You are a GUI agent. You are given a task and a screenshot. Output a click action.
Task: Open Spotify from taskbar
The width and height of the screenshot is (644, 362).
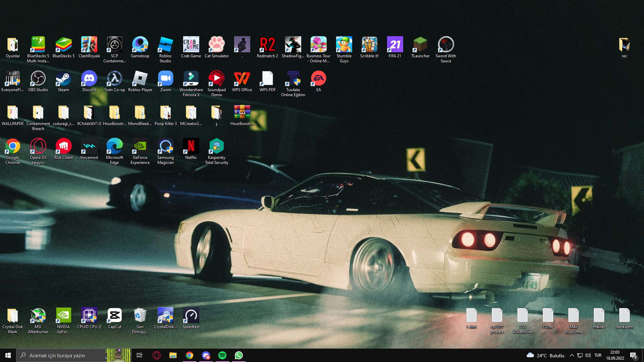(222, 355)
